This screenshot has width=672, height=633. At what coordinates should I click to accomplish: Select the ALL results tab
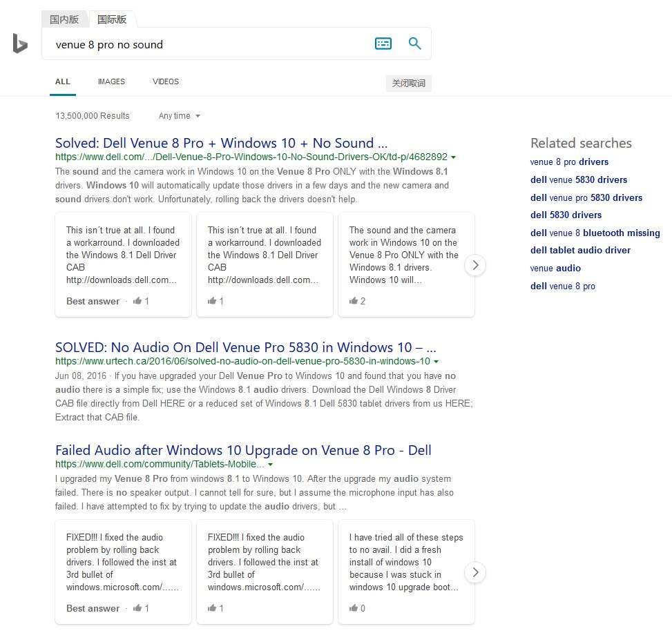(63, 81)
